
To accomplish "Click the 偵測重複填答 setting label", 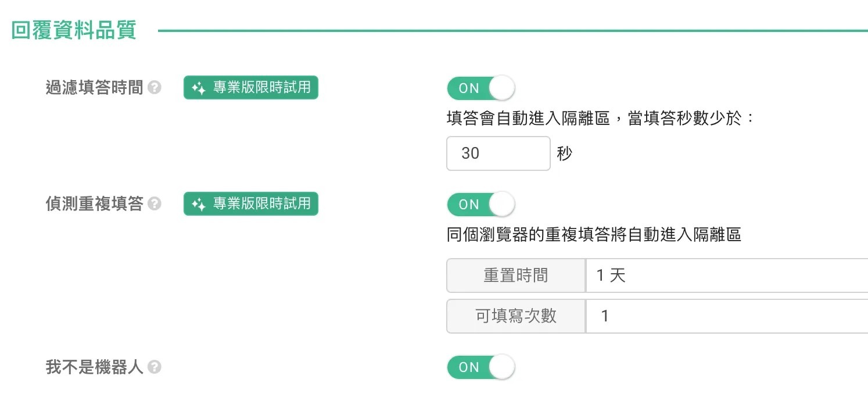I will (x=94, y=205).
